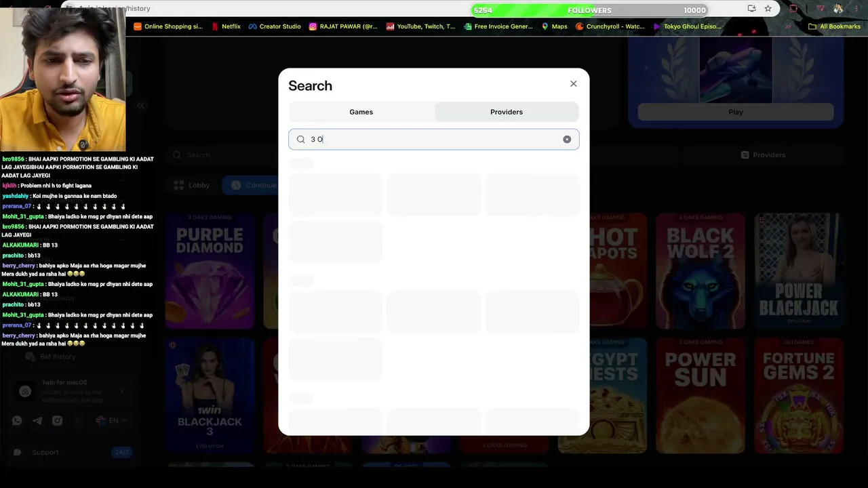
Task: Open the Creator Studio bookmark
Action: 274,26
